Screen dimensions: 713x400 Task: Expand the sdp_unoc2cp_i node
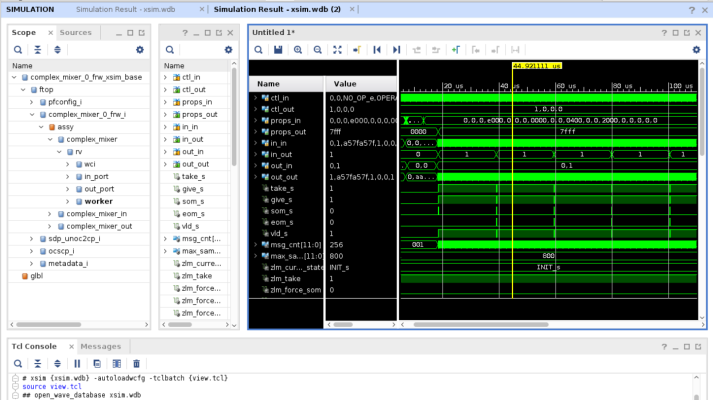[32, 239]
